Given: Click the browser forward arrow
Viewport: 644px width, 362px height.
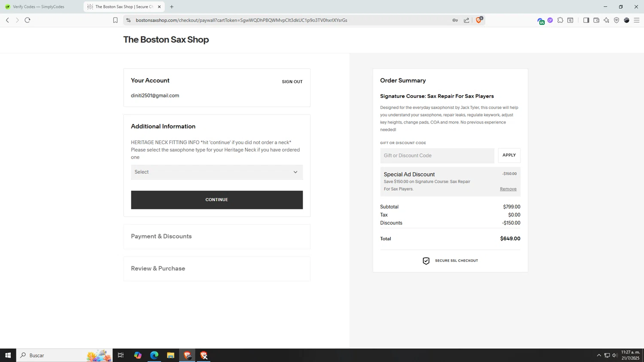Looking at the screenshot, I should [17, 20].
